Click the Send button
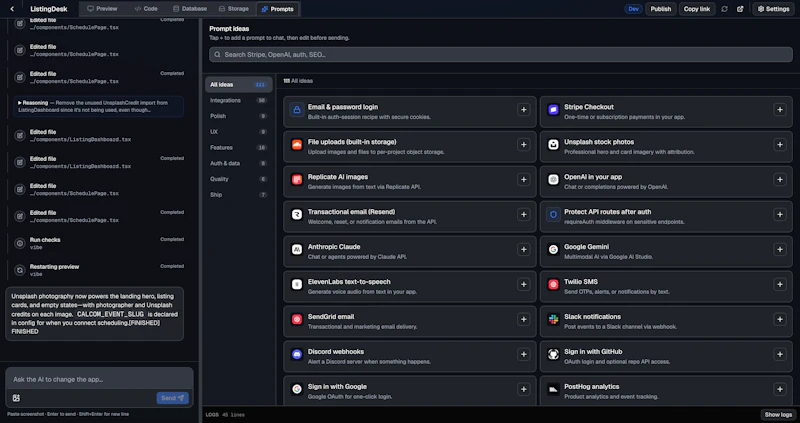This screenshot has height=423, width=800. (x=172, y=398)
